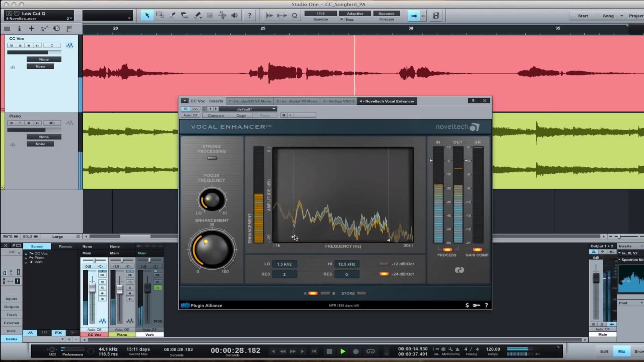Switch to the bx_digital V2 Mono tab
The width and height of the screenshot is (644, 362).
click(x=297, y=101)
